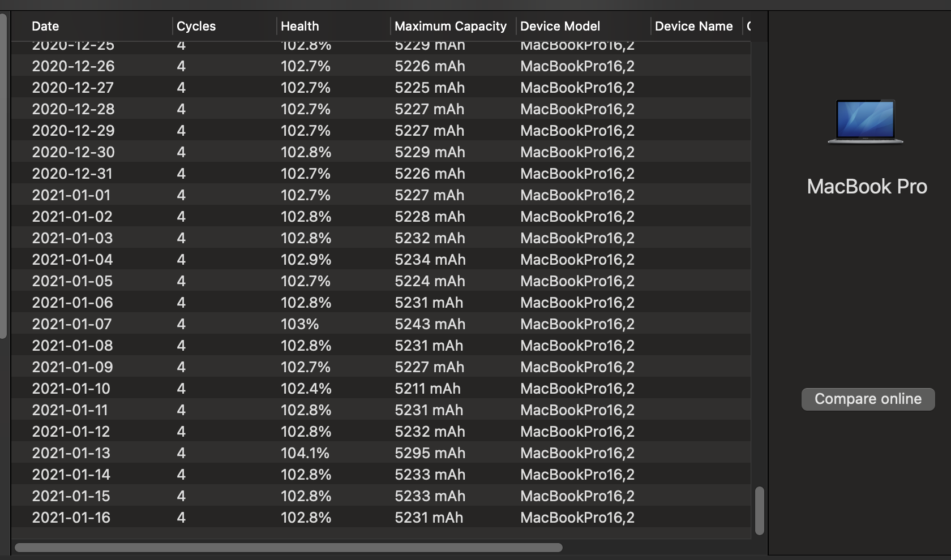Select the MacBook Pro device name label
Viewport: 951px width, 560px height.
[867, 187]
